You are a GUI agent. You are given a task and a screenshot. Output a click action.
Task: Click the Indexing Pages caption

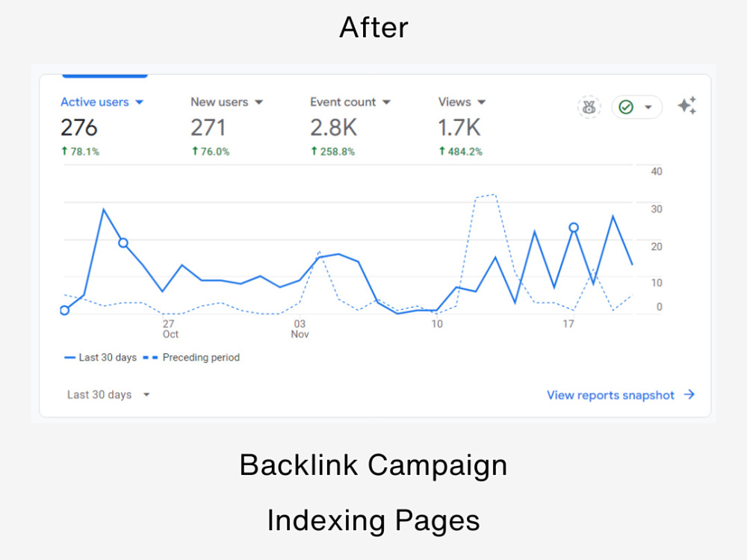[x=373, y=520]
